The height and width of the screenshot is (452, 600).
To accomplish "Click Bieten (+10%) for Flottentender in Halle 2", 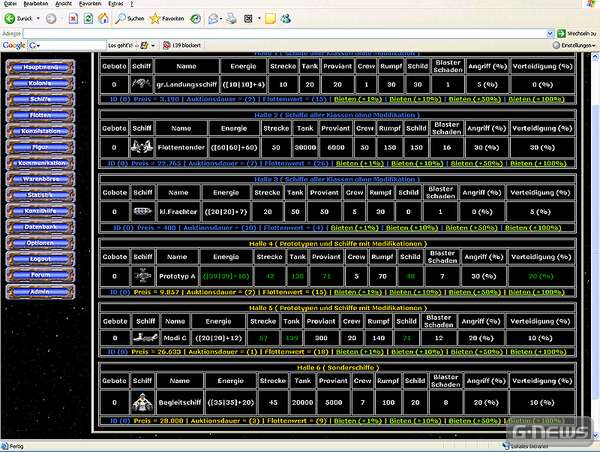I will [x=417, y=163].
